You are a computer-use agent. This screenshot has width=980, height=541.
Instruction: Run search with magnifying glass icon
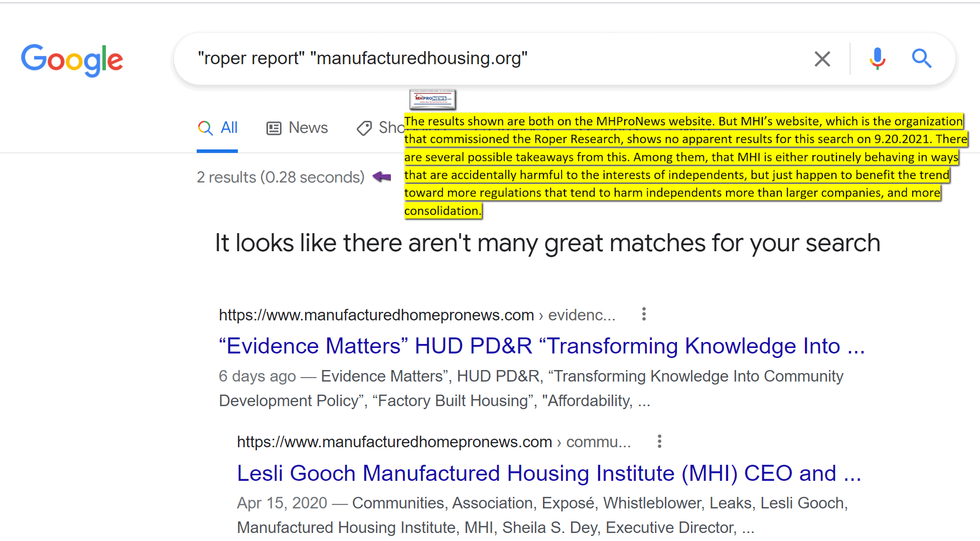click(x=921, y=59)
